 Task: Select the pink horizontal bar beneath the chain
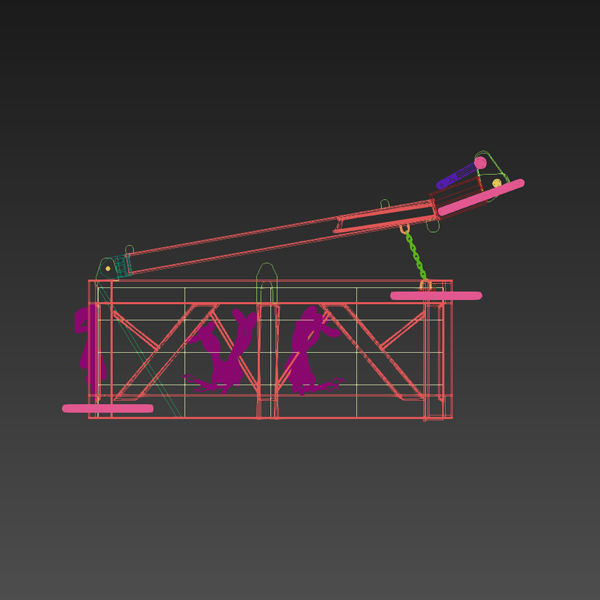click(x=436, y=295)
